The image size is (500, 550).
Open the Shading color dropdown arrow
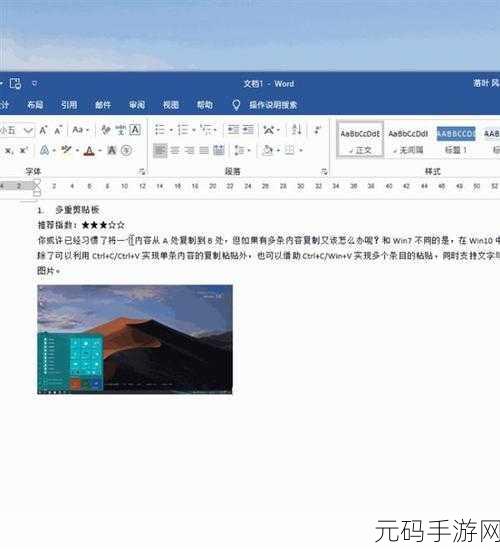278,151
